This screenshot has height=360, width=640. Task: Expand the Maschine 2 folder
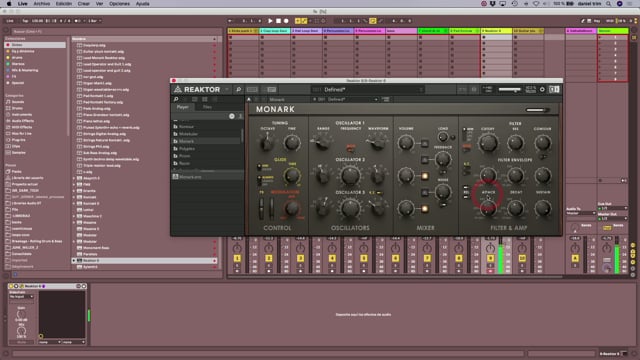74,216
